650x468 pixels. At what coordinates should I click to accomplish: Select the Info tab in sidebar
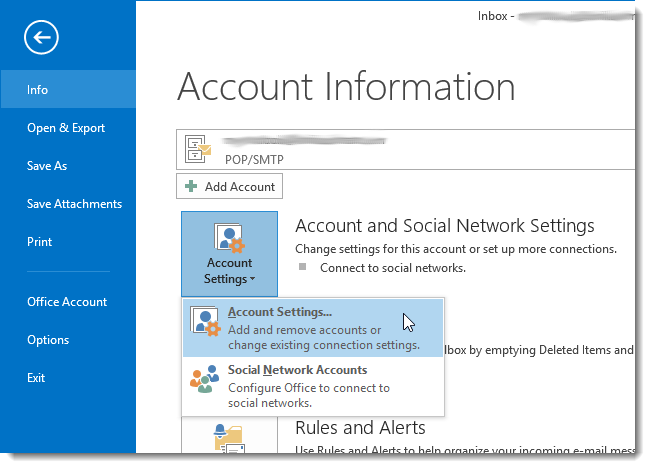coord(68,89)
